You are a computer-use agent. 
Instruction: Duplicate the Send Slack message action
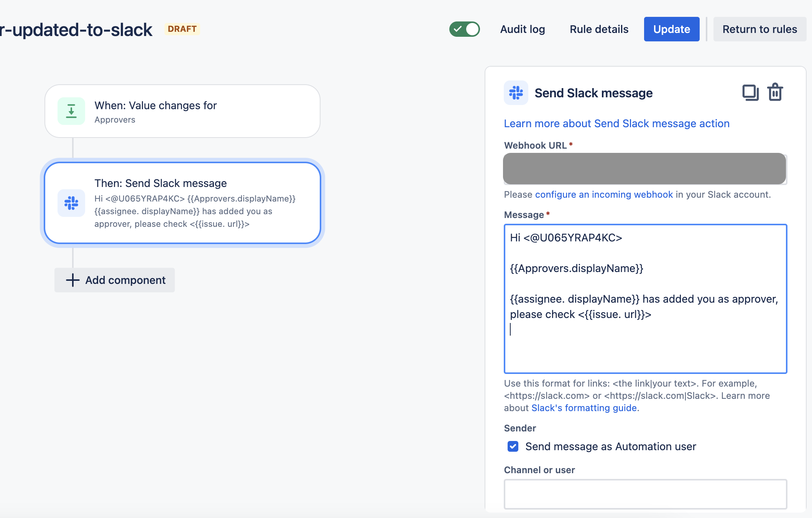(751, 92)
